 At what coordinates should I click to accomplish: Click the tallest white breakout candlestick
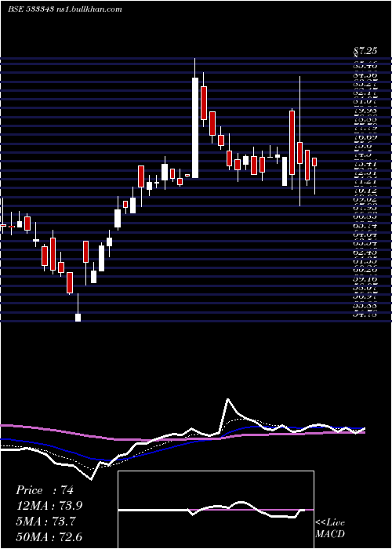[195, 128]
